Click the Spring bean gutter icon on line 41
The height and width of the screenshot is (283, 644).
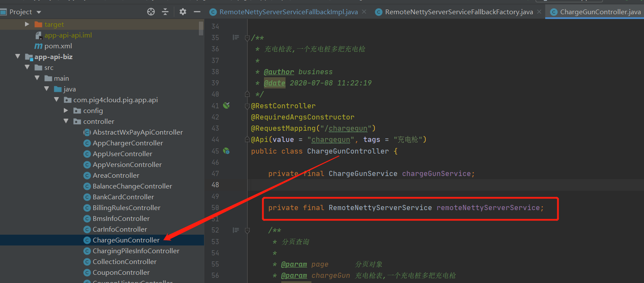pyautogui.click(x=226, y=105)
